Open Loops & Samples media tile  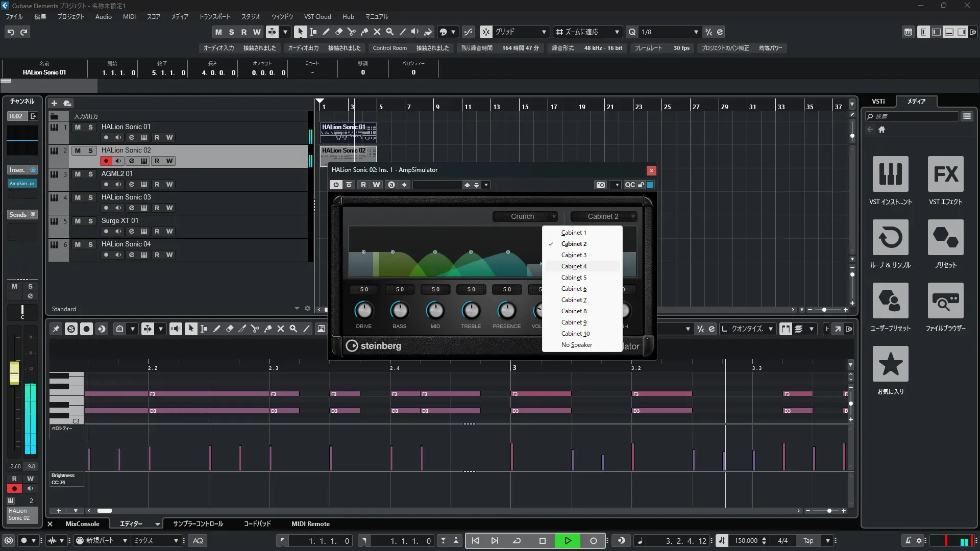point(890,238)
